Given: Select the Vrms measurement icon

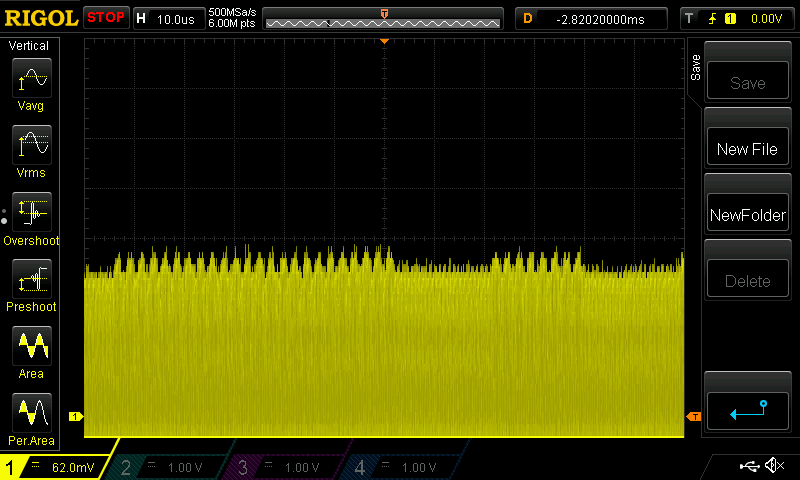Looking at the screenshot, I should point(32,145).
